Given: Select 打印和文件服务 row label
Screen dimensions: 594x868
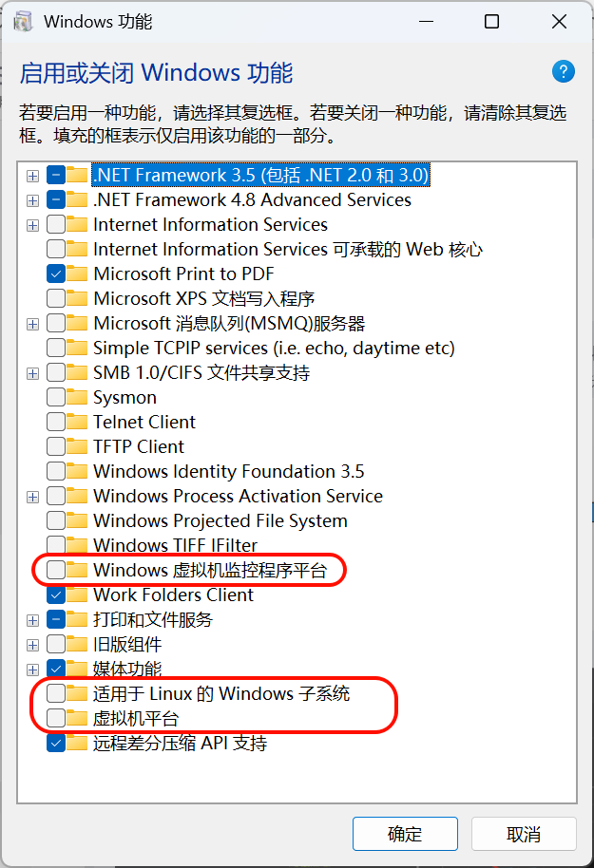Looking at the screenshot, I should coord(153,619).
